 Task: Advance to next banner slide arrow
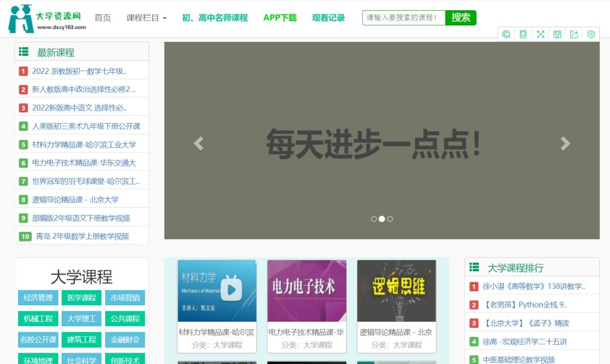click(565, 143)
